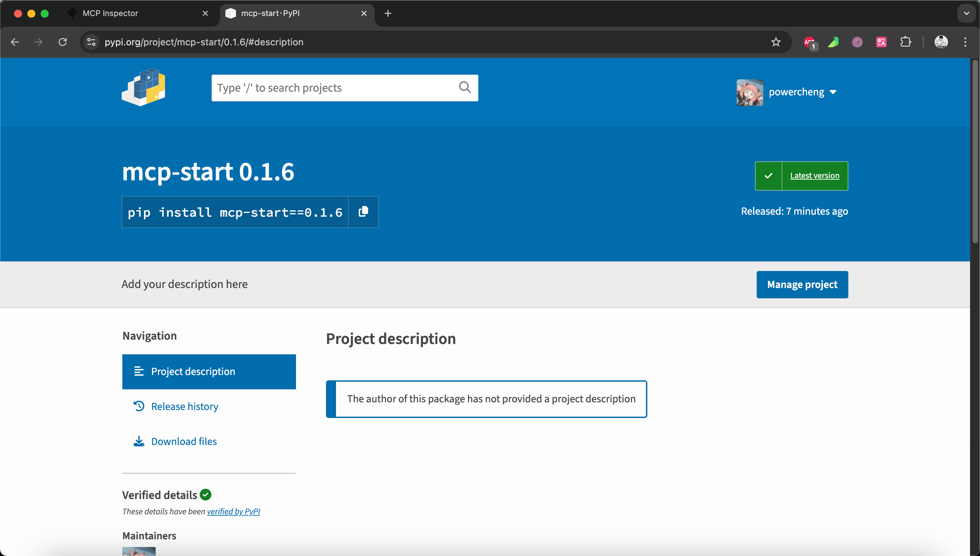Open the translate extension icon
Screen dimensions: 980x556
pyautogui.click(x=881, y=42)
